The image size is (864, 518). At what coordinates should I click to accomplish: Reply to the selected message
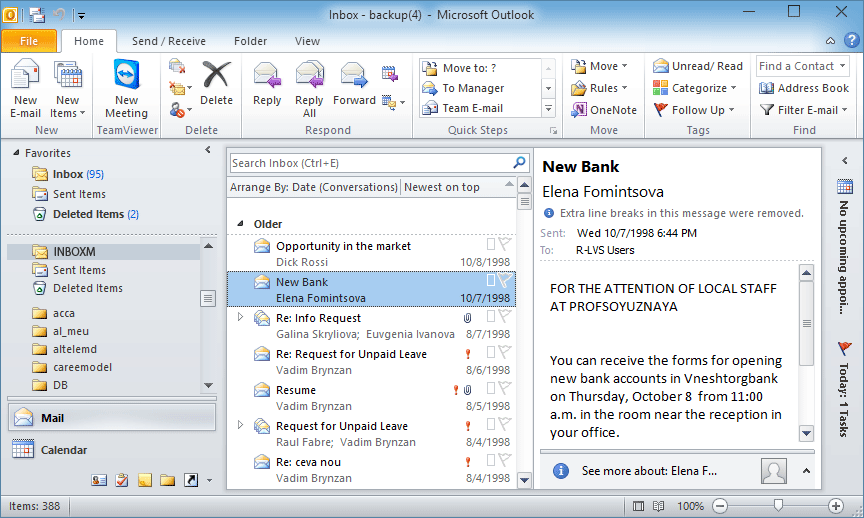point(267,83)
